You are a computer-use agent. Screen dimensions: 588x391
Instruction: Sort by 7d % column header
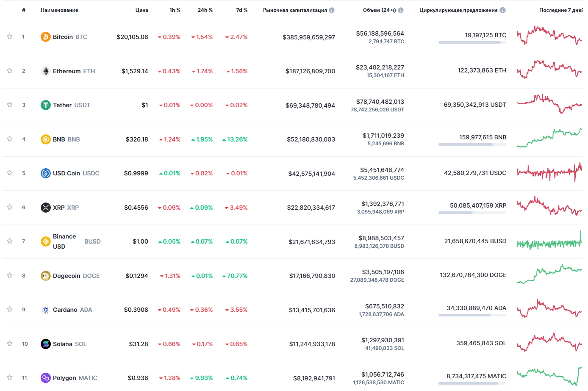point(241,10)
